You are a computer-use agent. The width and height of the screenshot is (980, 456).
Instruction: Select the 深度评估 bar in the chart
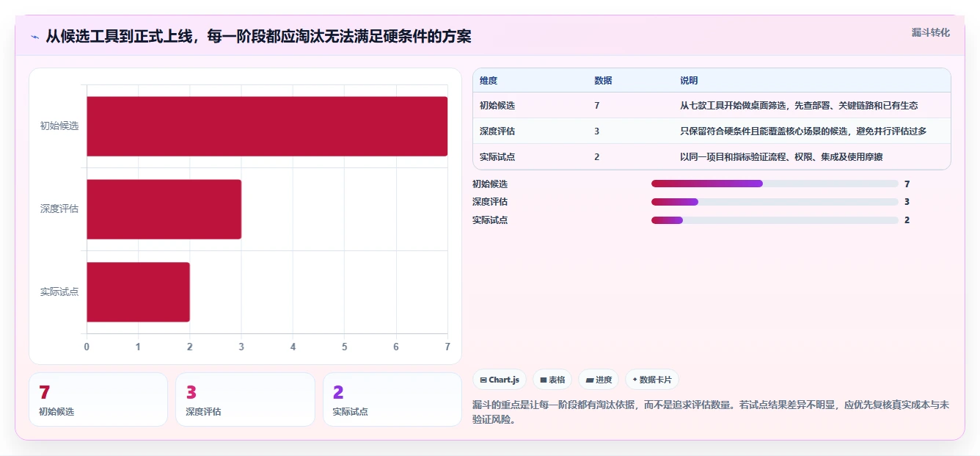tap(164, 209)
